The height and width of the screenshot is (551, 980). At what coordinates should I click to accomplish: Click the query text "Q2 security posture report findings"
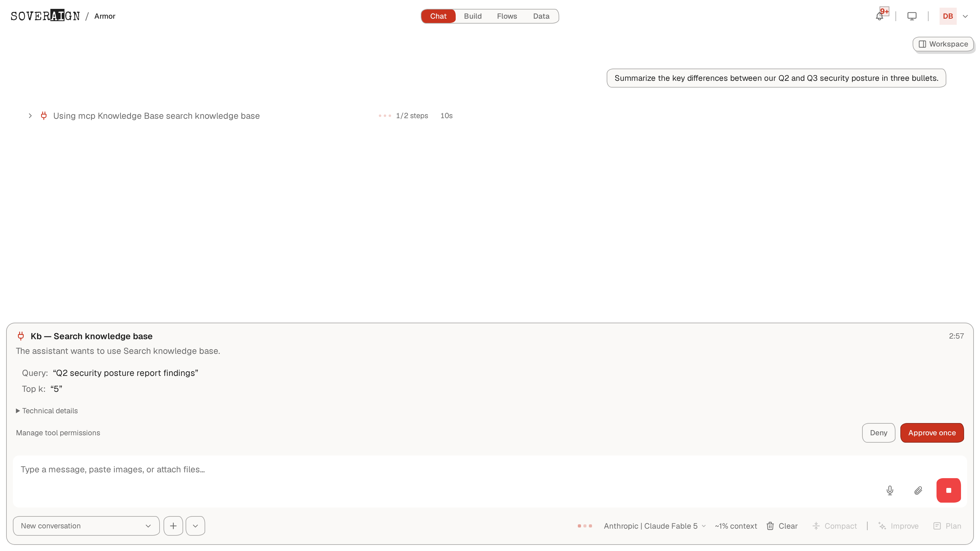[125, 373]
